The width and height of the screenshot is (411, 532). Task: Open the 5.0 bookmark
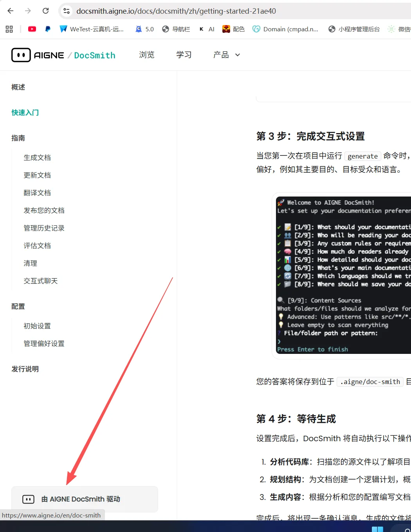click(x=144, y=29)
